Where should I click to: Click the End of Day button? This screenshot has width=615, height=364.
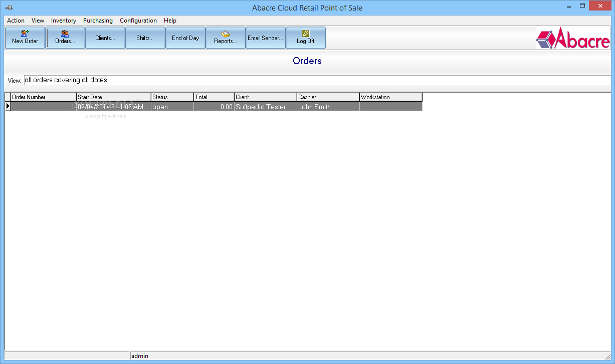tap(185, 38)
